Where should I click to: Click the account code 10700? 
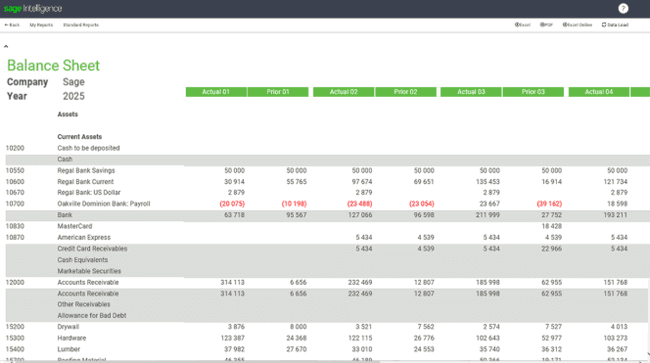[x=15, y=203]
